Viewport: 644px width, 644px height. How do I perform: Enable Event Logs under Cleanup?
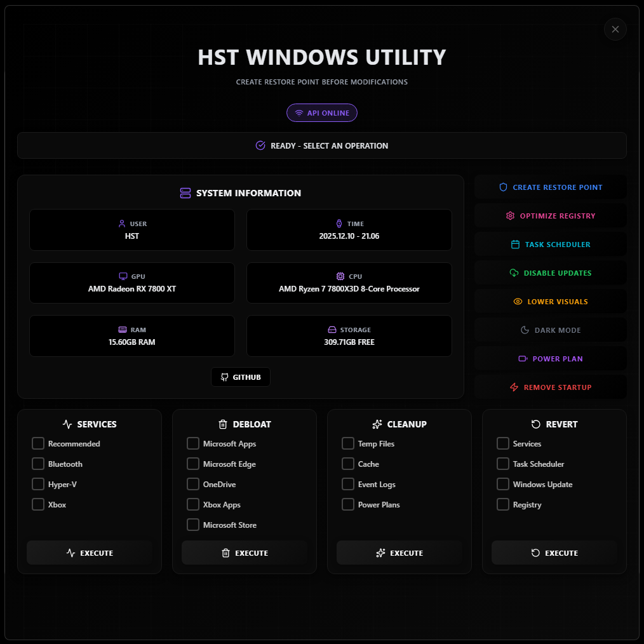point(347,484)
